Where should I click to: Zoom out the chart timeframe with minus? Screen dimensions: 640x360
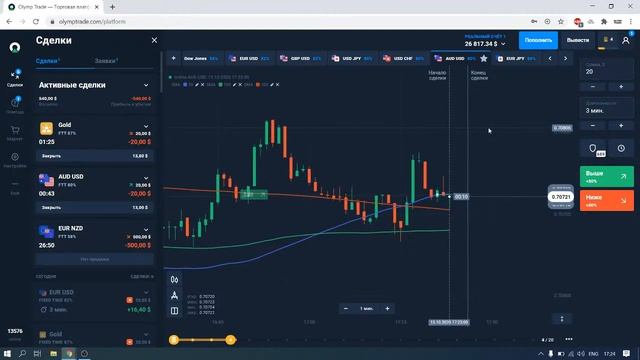click(x=346, y=309)
